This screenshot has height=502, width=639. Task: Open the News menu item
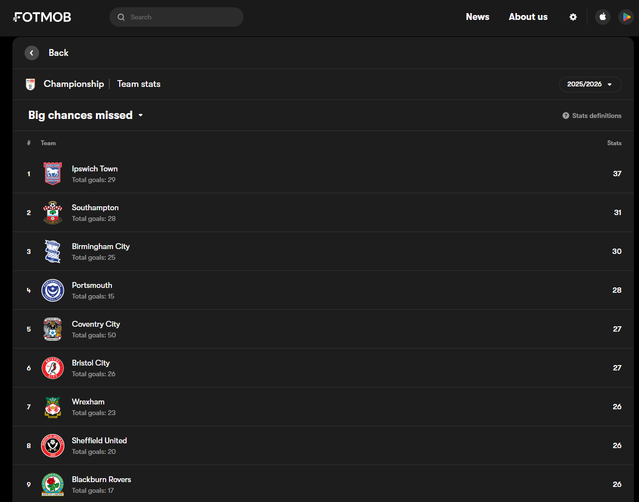[x=477, y=17]
